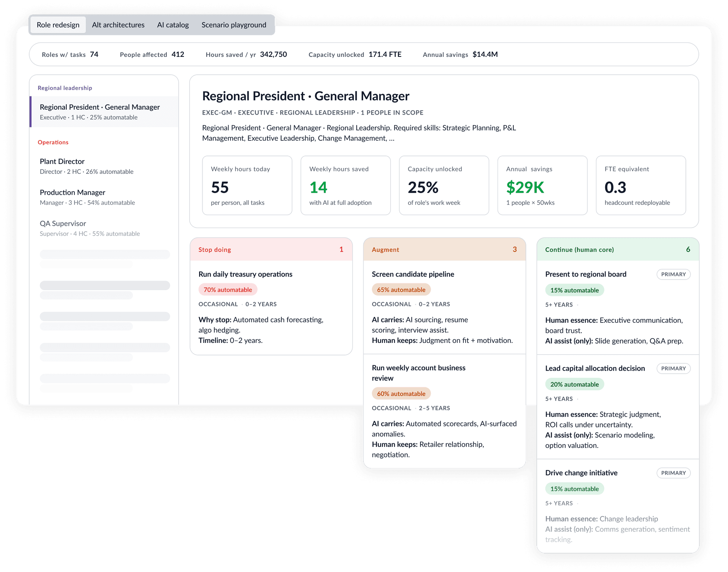
Task: Open the AI catalog tab
Action: pyautogui.click(x=173, y=25)
